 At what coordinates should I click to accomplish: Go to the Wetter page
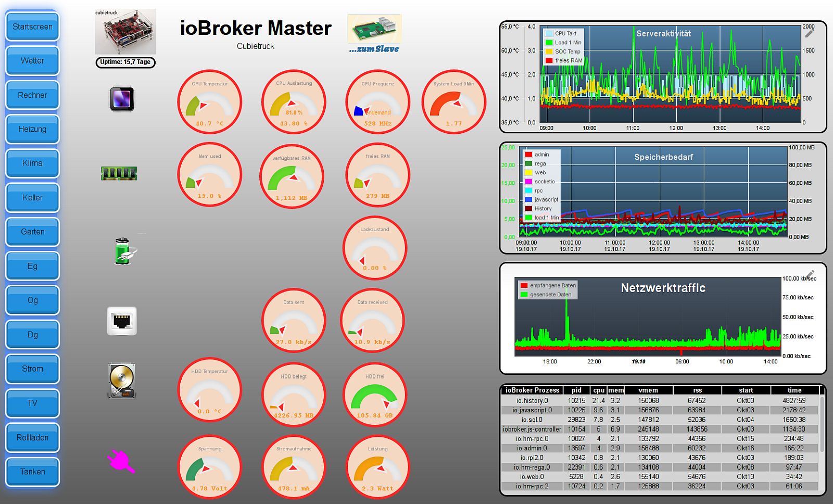pos(32,61)
